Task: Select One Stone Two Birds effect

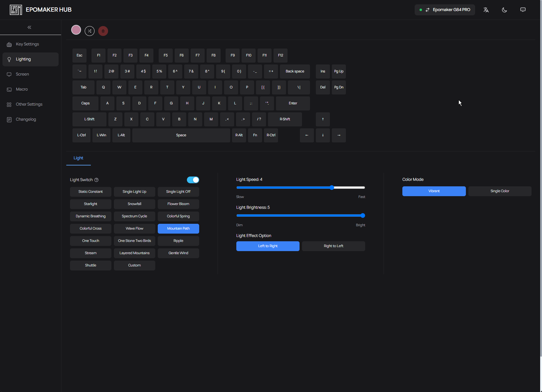Action: [134, 241]
